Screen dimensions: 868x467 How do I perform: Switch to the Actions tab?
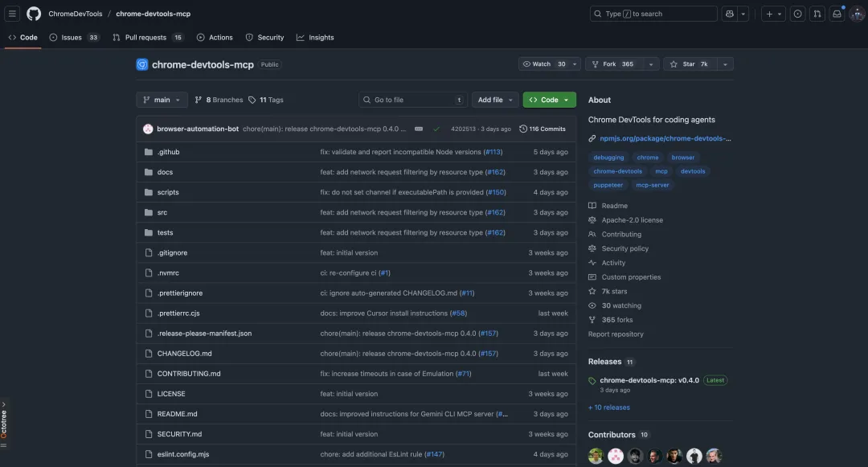click(215, 38)
